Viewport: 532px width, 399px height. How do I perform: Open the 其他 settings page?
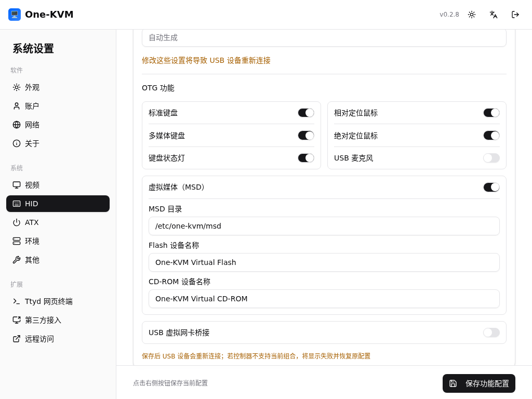[58, 260]
